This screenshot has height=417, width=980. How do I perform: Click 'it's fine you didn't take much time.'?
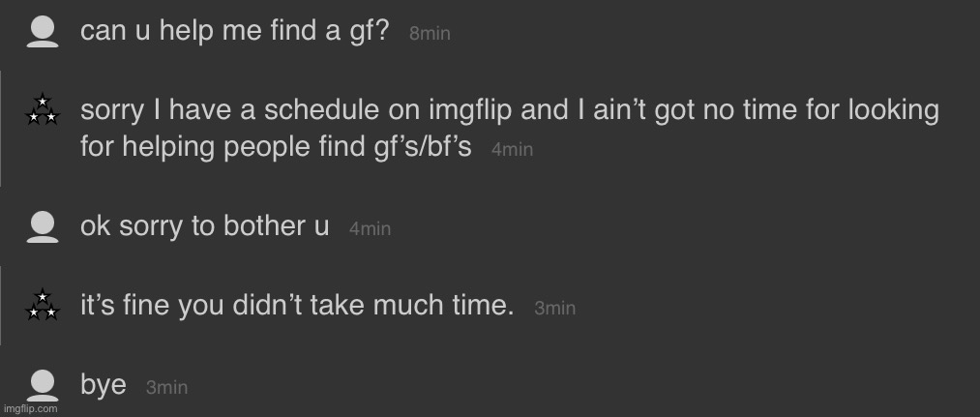(x=296, y=307)
